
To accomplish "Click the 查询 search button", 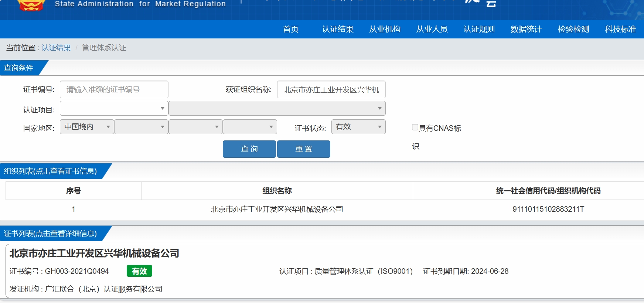I will click(x=249, y=149).
